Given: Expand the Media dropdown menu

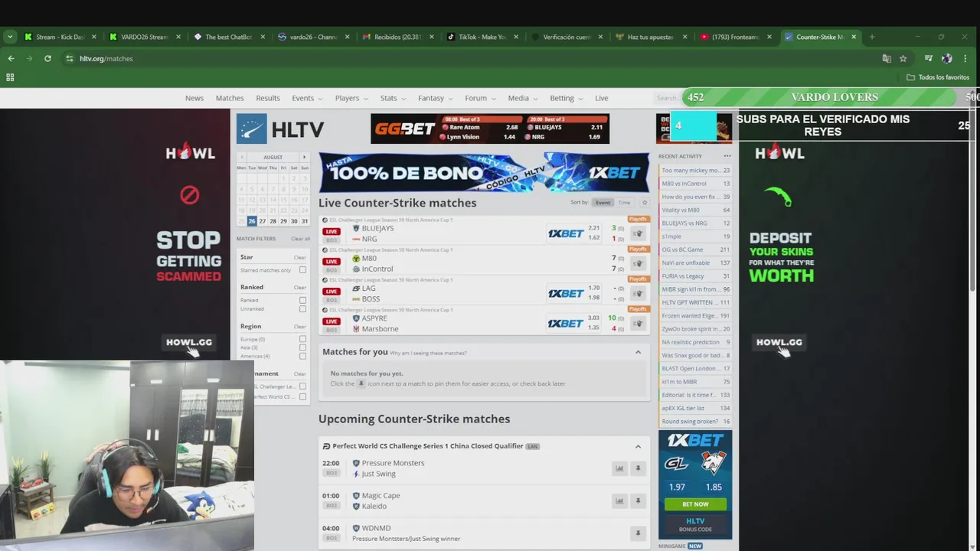Looking at the screenshot, I should [x=523, y=98].
